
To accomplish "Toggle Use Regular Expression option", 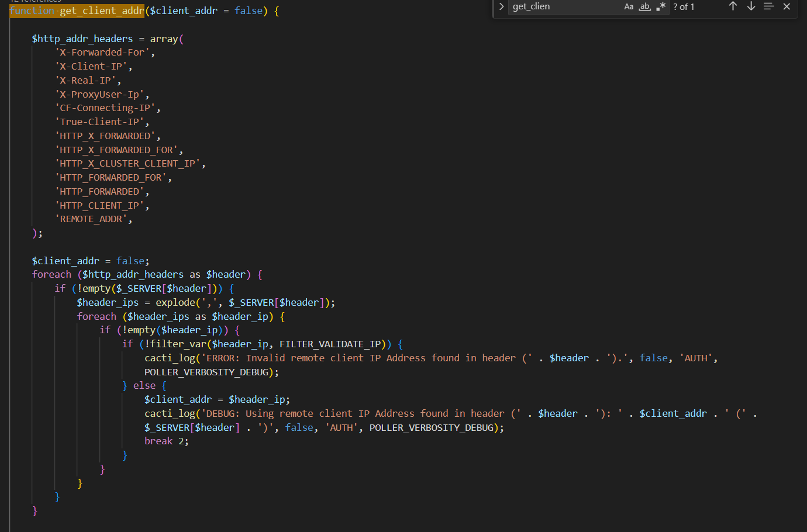I will click(661, 6).
